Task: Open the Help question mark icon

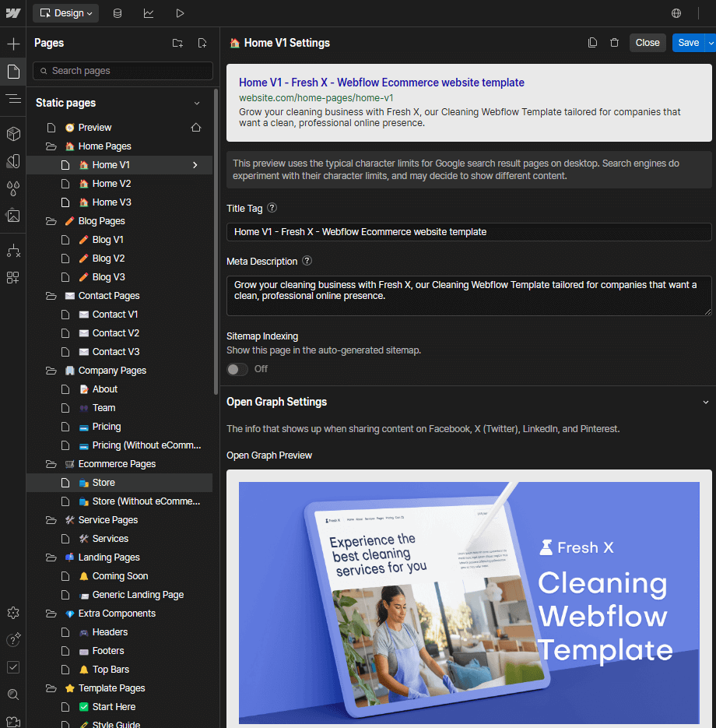Action: pos(13,640)
